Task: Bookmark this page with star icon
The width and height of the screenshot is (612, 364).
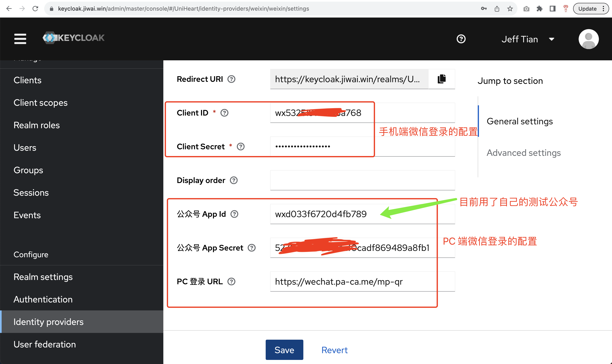Action: [510, 9]
